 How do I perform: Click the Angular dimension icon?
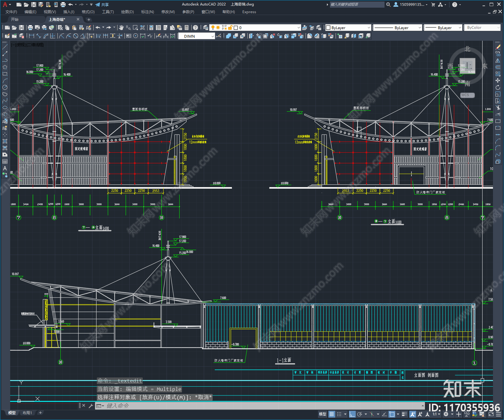click(x=83, y=36)
